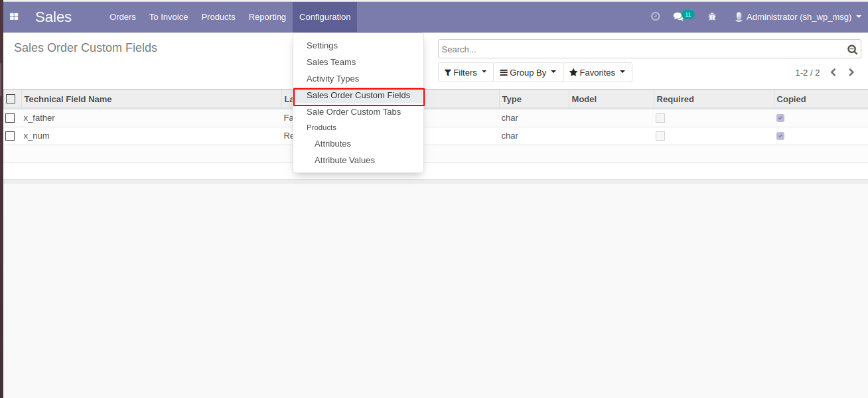Image resolution: width=868 pixels, height=398 pixels.
Task: Open the x_num record row
Action: pyautogui.click(x=435, y=135)
